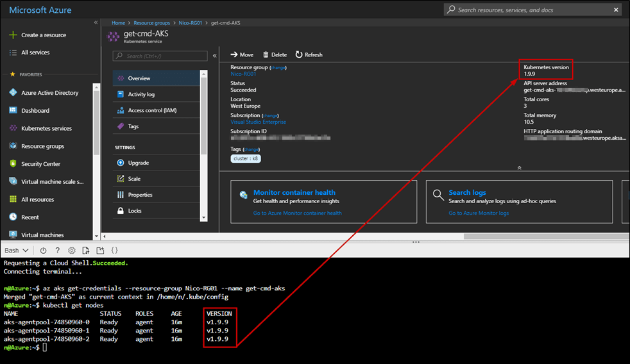Open the Visual Studio Enterprise subscription link
This screenshot has height=364, width=630.
[258, 122]
